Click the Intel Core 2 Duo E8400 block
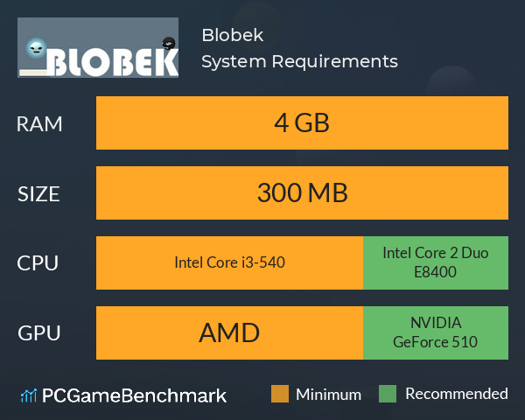This screenshot has width=525, height=420. (436, 262)
